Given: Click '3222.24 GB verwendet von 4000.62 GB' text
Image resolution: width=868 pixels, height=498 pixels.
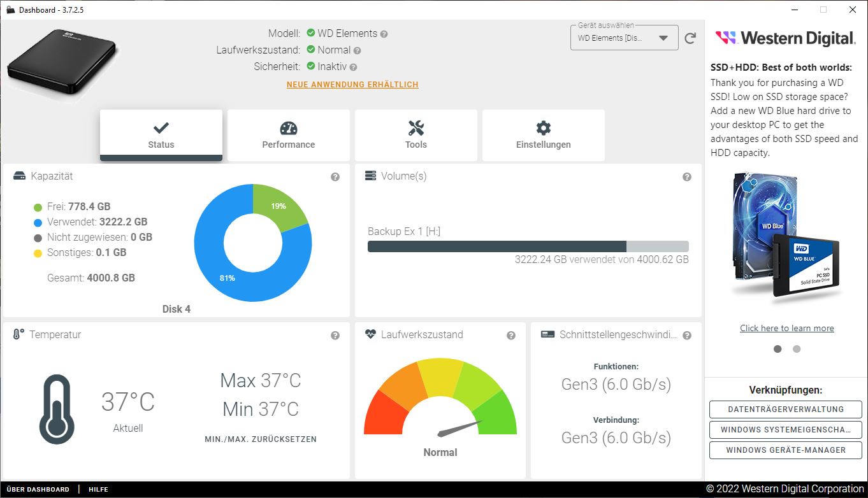Looking at the screenshot, I should tap(602, 260).
